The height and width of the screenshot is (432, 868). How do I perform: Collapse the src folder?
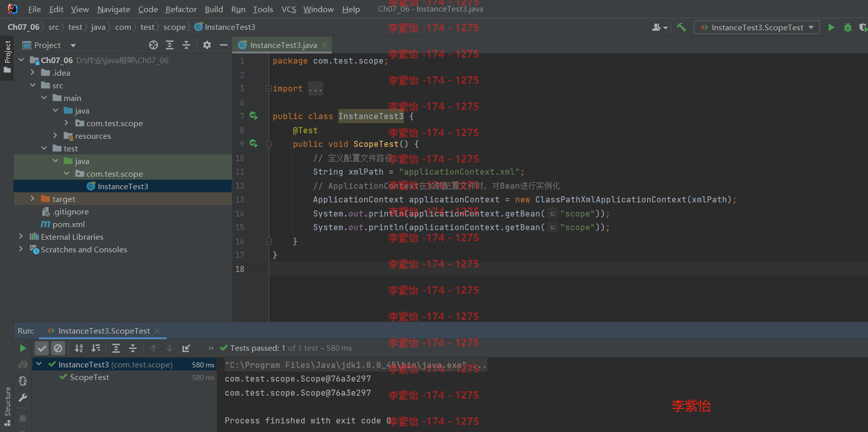pyautogui.click(x=32, y=85)
